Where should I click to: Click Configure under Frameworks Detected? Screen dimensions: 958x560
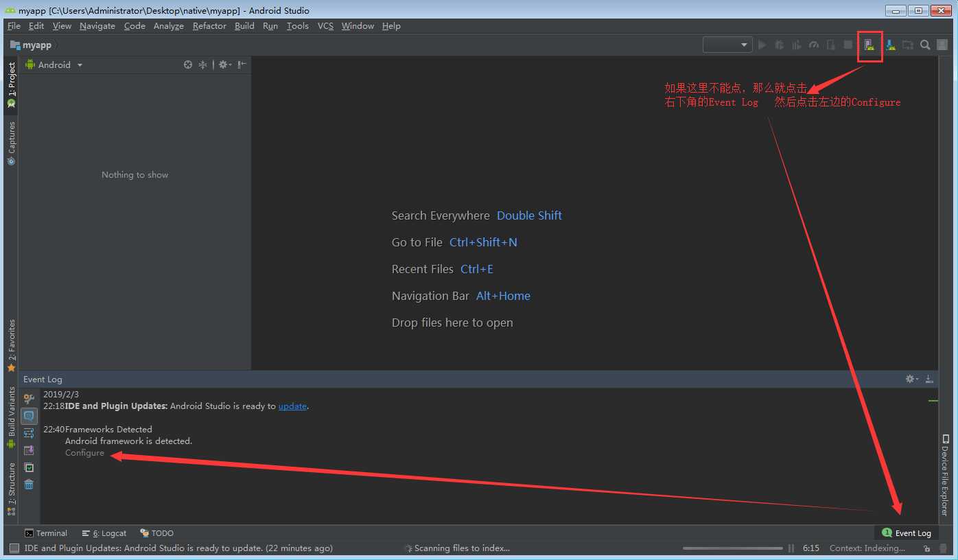click(84, 453)
